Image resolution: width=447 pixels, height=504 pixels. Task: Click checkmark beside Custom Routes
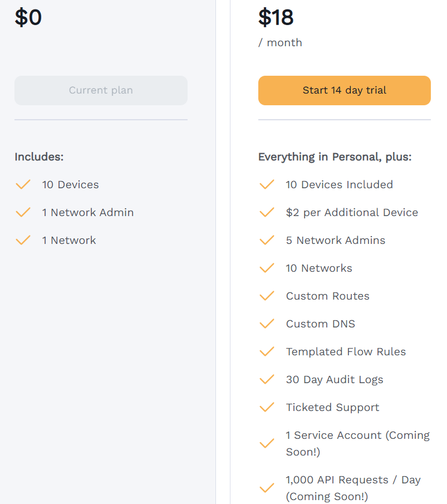tap(267, 296)
